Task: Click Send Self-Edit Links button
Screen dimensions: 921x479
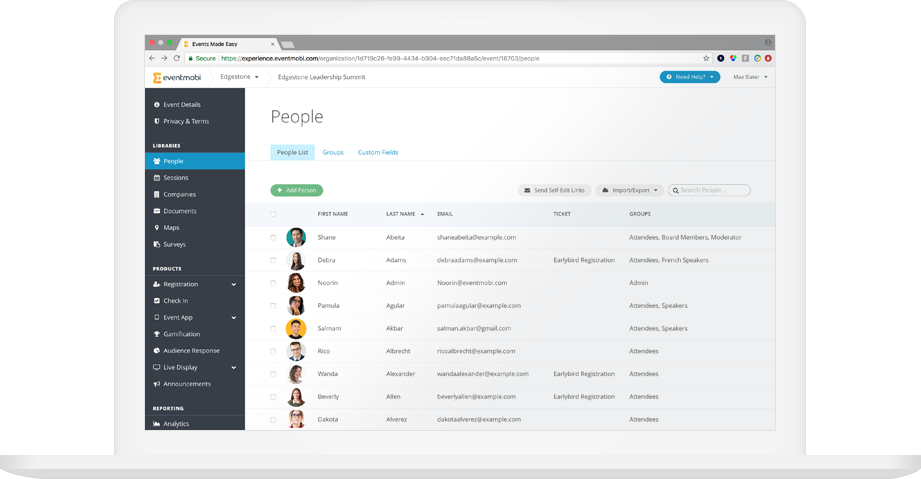Action: click(554, 190)
